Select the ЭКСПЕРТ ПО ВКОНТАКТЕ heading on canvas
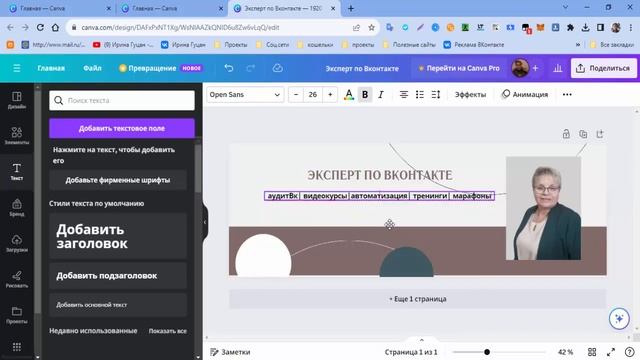 (x=380, y=175)
